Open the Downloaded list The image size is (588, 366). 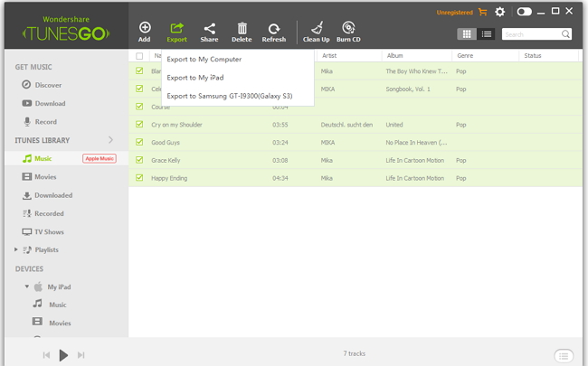pos(47,195)
